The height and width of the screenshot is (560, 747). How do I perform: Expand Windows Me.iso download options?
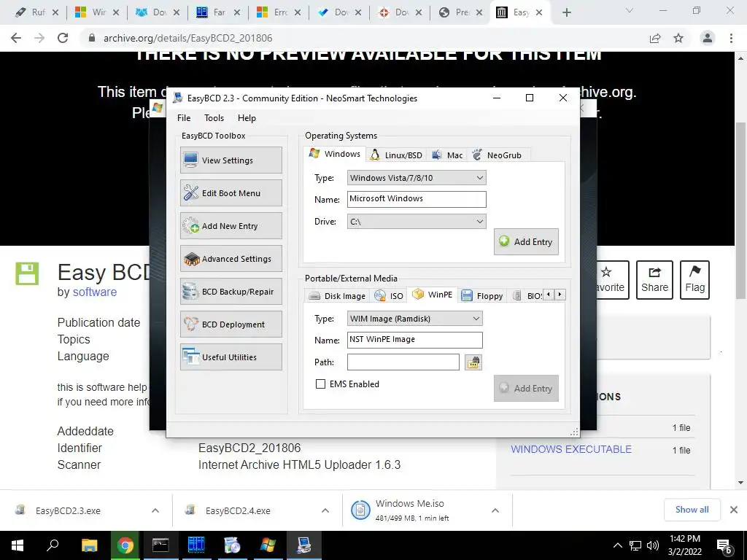tap(495, 510)
